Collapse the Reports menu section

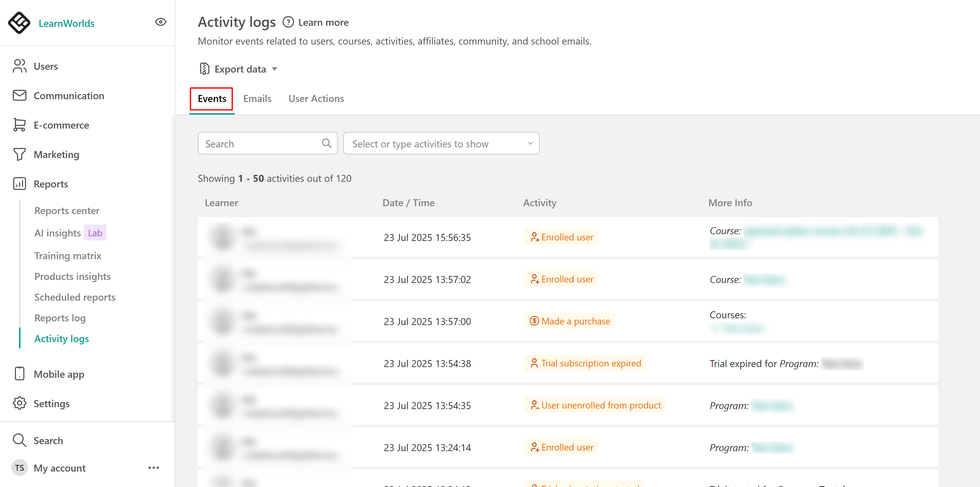click(x=50, y=184)
